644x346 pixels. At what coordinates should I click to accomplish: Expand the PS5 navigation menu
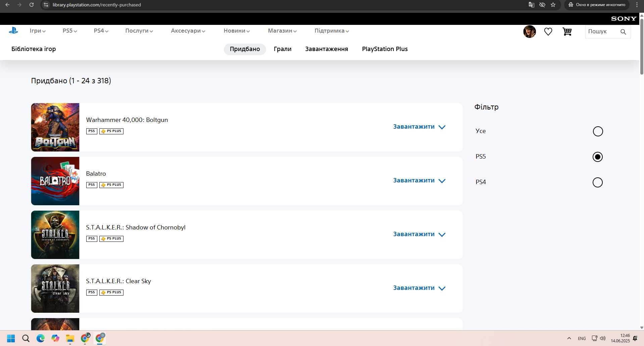coord(70,31)
